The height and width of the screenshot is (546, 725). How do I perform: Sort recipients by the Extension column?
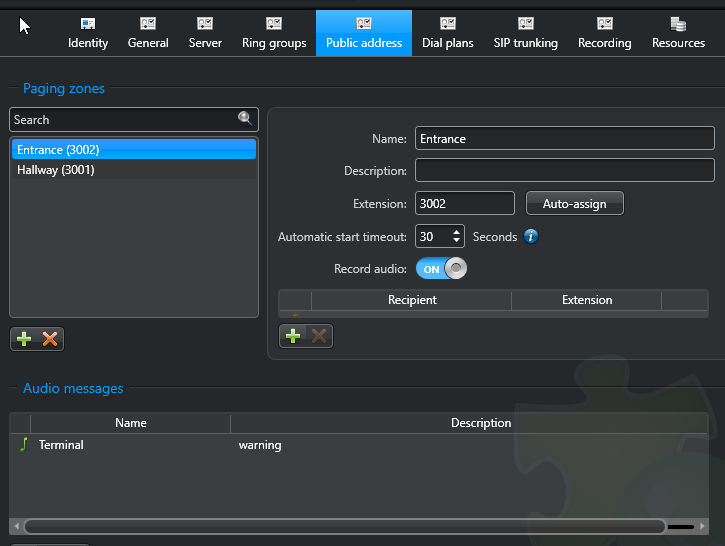click(586, 300)
